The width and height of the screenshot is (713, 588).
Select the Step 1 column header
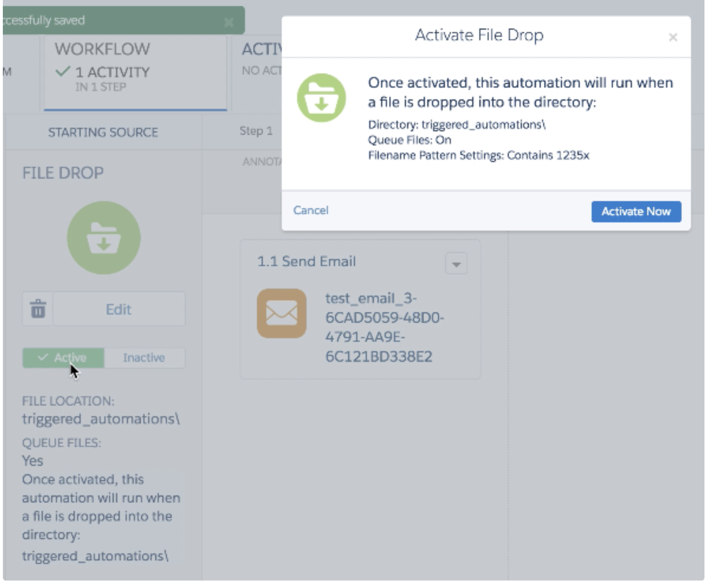tap(256, 131)
